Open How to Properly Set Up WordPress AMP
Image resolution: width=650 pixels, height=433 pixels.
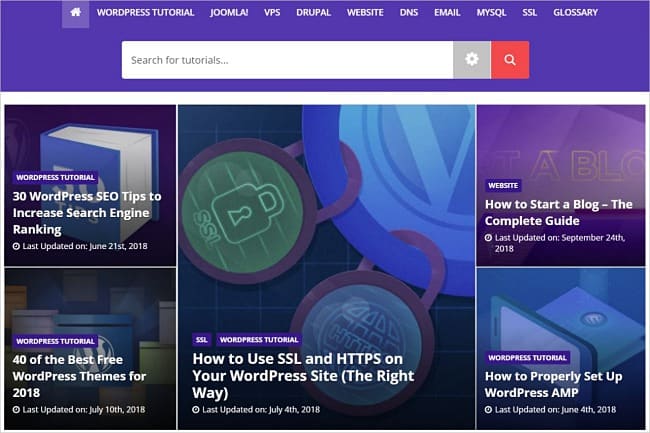[x=553, y=384]
